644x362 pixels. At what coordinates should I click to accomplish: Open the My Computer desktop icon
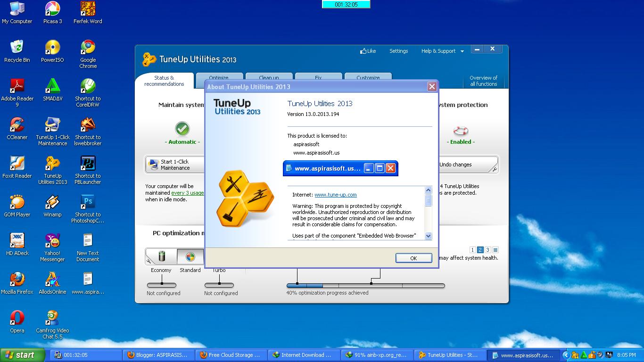coord(17,13)
